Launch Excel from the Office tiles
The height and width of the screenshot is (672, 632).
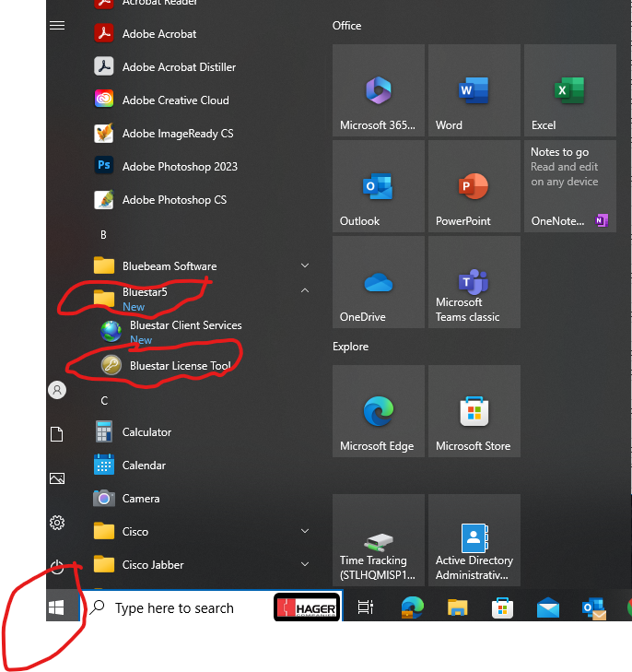pos(570,90)
